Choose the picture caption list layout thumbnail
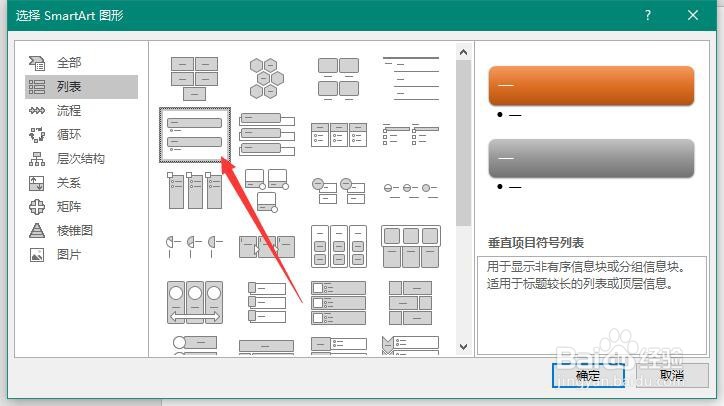 point(338,79)
